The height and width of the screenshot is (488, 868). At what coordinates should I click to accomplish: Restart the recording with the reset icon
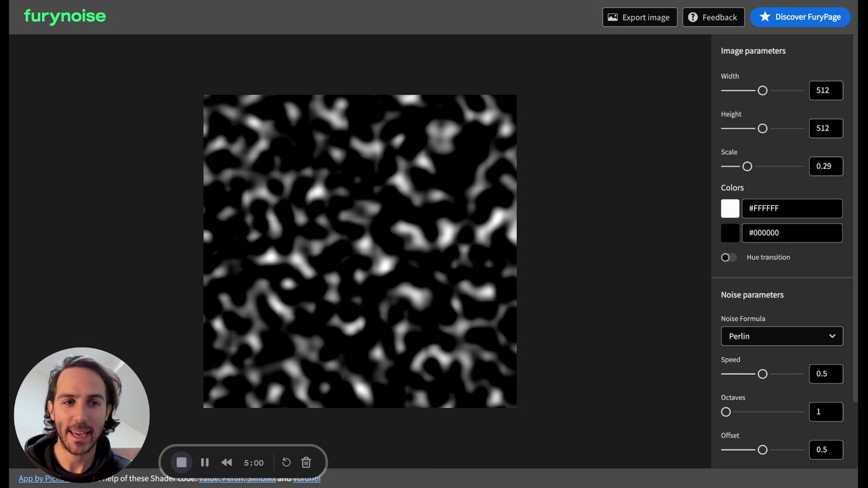click(x=286, y=462)
